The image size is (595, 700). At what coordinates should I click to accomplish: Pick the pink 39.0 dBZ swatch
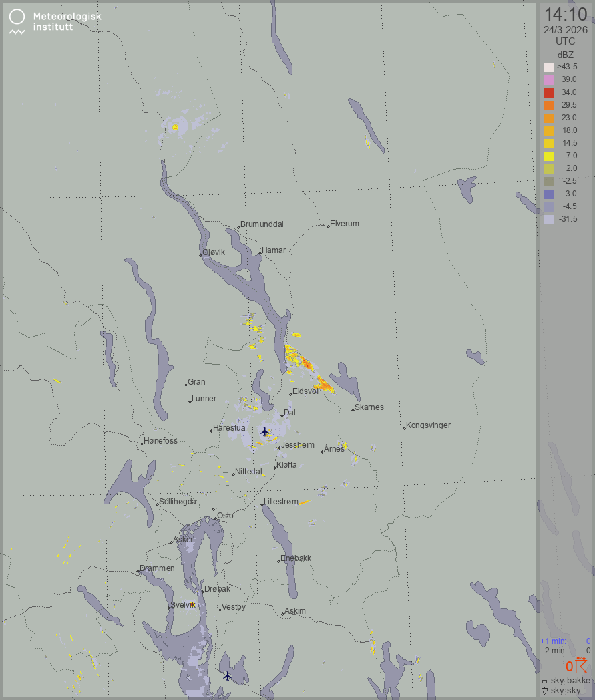coord(549,79)
